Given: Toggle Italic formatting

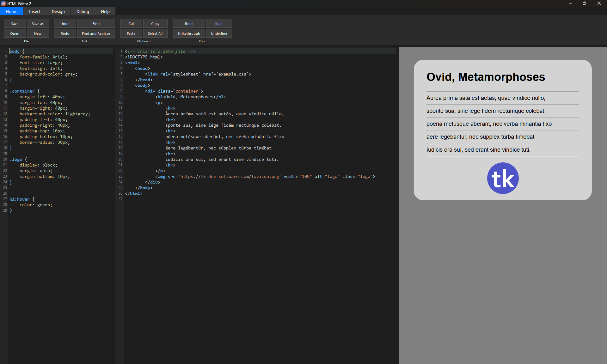Looking at the screenshot, I should pos(219,23).
